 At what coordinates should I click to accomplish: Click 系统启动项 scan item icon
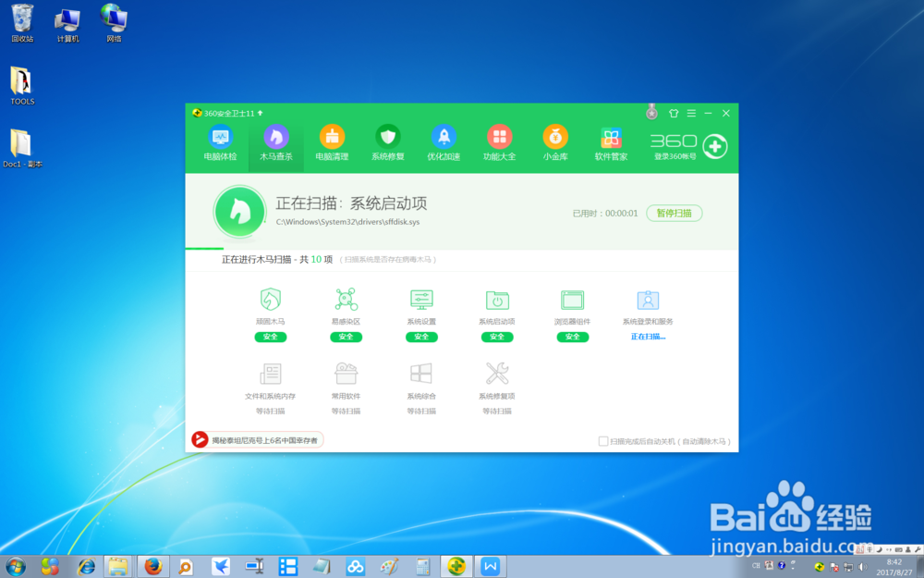pos(497,300)
